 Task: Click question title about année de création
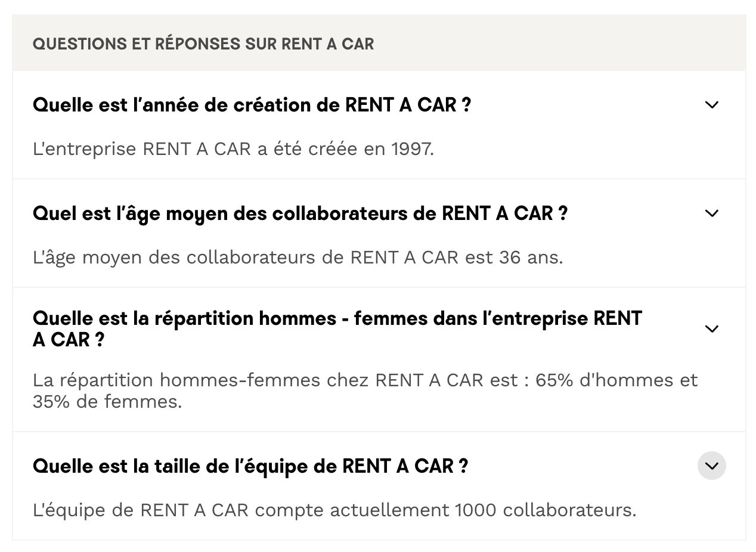point(252,105)
